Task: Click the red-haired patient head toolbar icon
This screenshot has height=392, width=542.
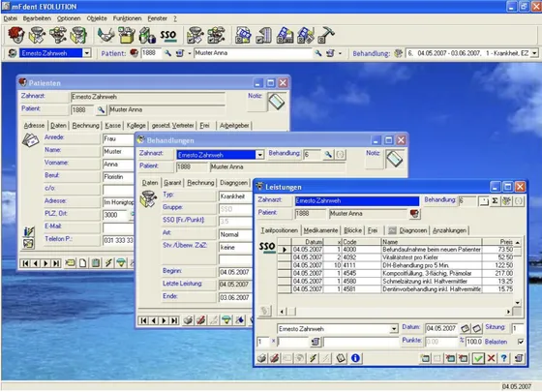Action: pyautogui.click(x=15, y=35)
